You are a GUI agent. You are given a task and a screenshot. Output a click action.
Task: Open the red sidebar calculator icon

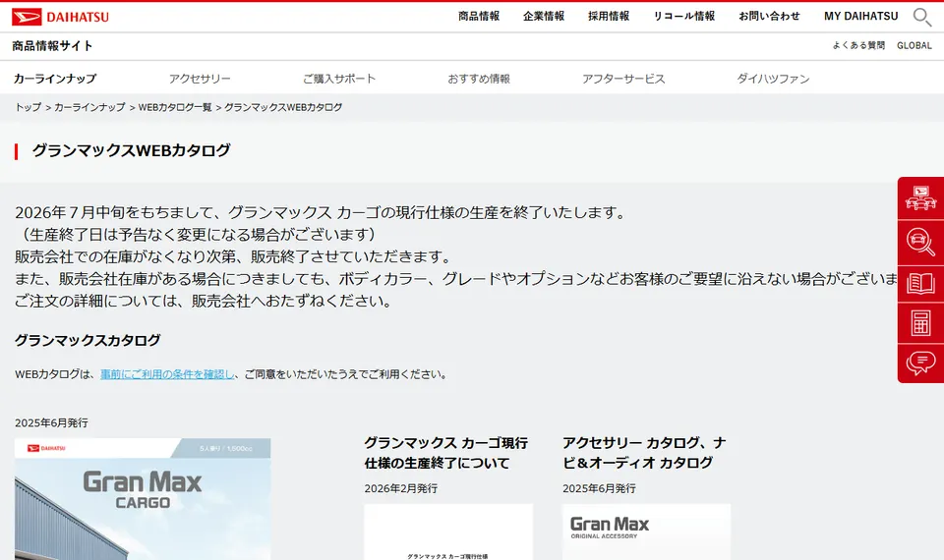coord(920,323)
